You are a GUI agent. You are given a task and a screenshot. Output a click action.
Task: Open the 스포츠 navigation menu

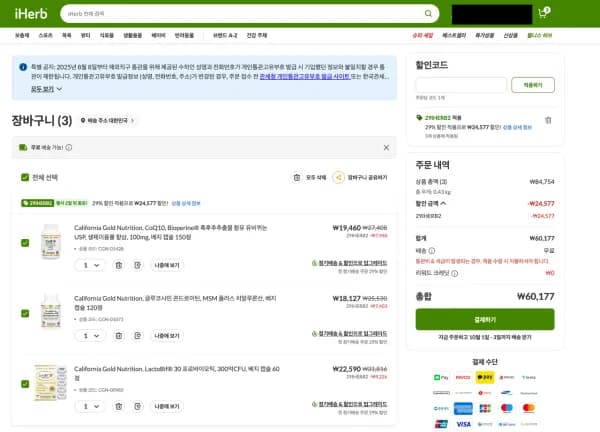coord(46,35)
